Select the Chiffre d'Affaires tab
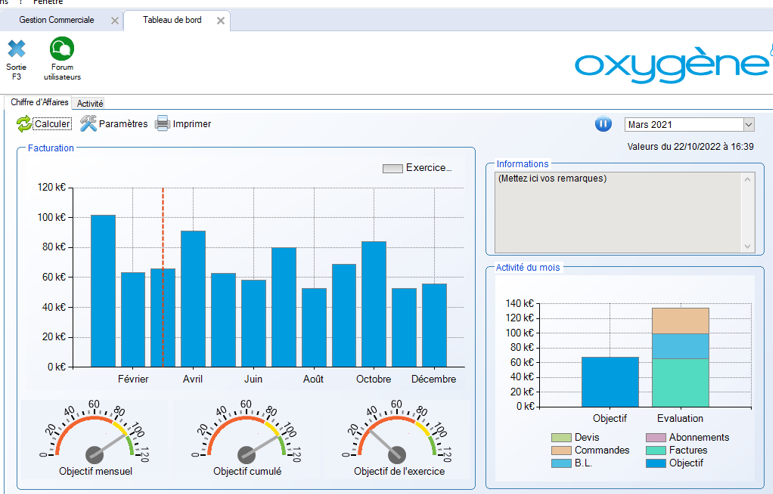 [39, 103]
